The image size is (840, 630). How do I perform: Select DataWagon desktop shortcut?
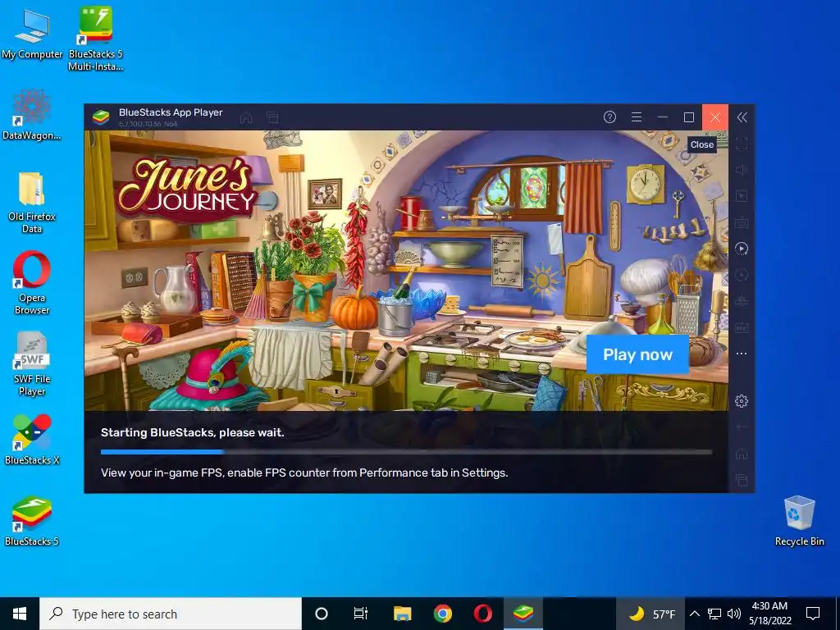pyautogui.click(x=32, y=115)
